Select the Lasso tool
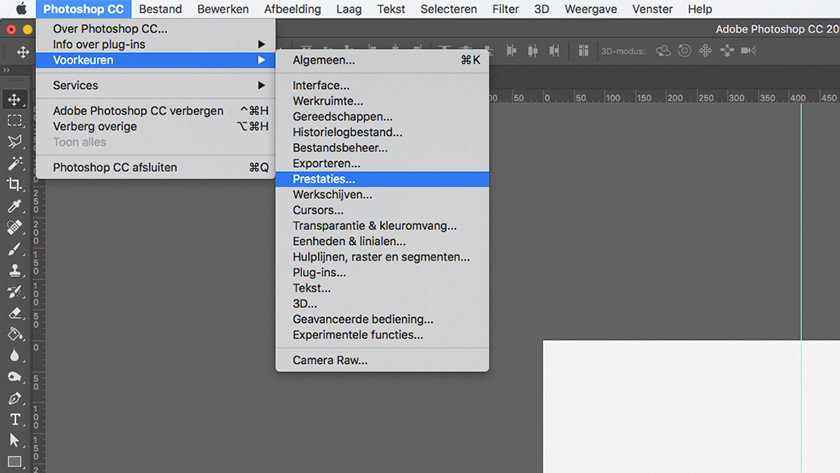Screen dimensions: 840x473 [x=14, y=142]
